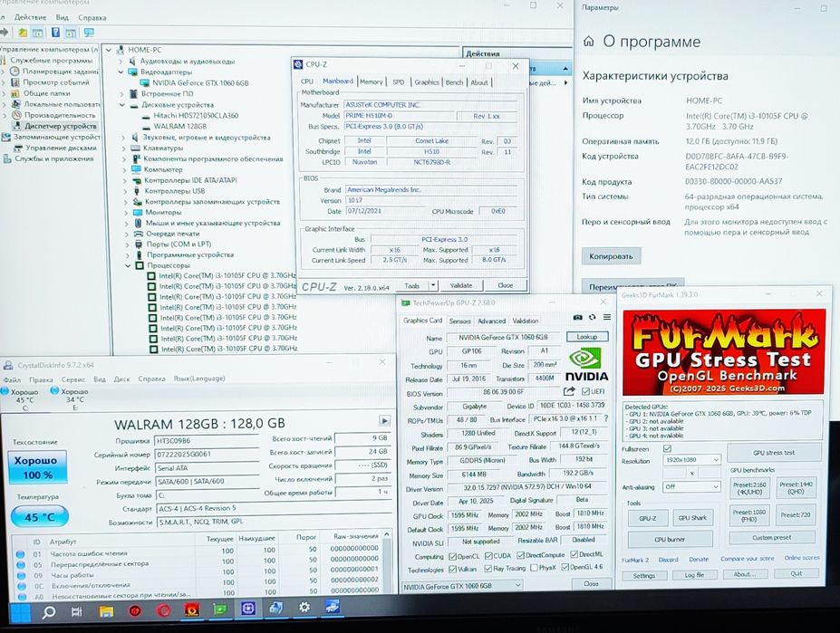Toggle DirectCompute checkbox in GPU-Z
The width and height of the screenshot is (840, 633).
520,555
